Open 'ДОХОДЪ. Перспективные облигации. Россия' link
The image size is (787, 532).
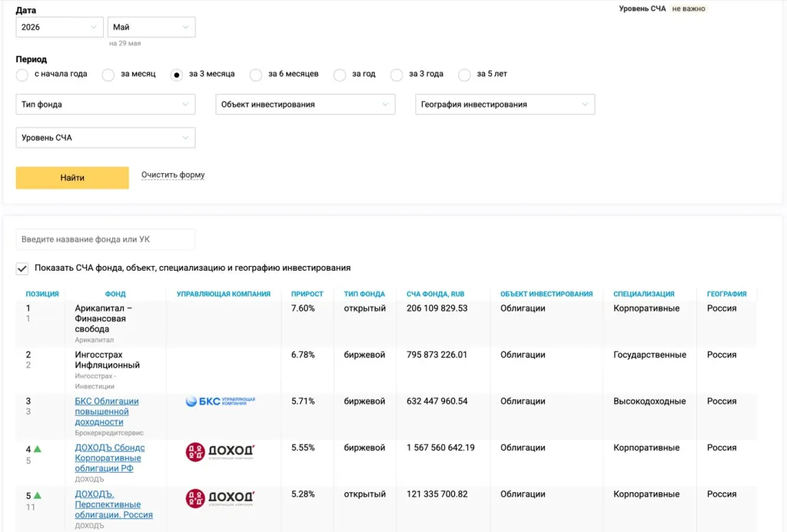click(114, 504)
